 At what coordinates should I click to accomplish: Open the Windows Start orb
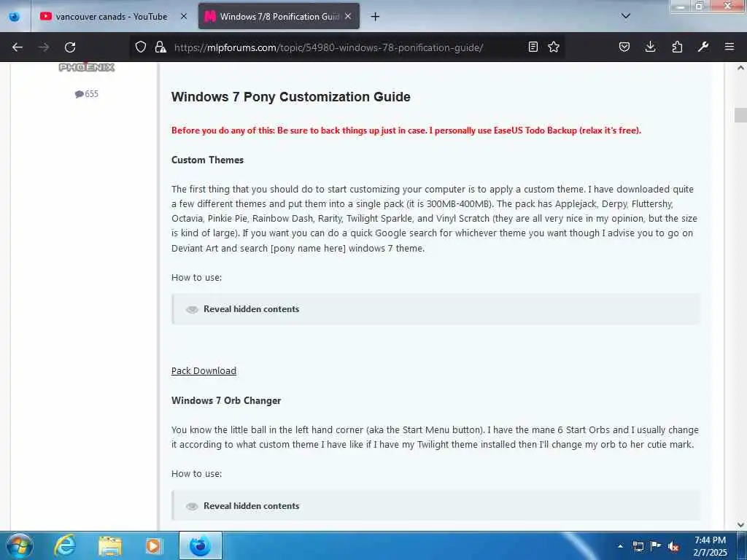(20, 545)
